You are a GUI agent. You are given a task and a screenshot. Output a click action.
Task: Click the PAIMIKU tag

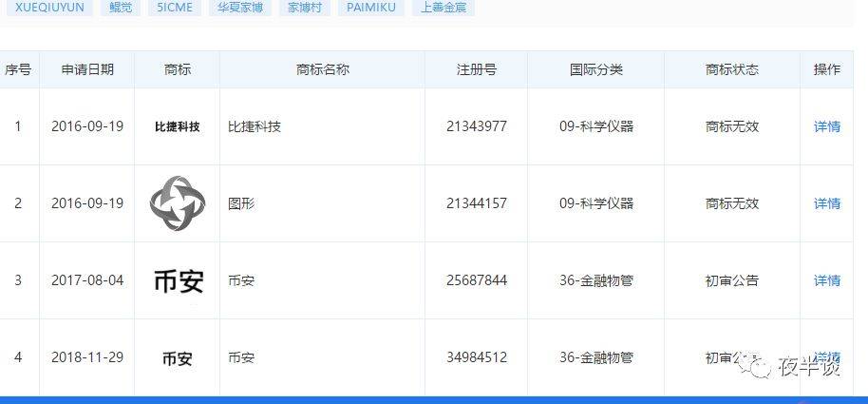(x=371, y=7)
